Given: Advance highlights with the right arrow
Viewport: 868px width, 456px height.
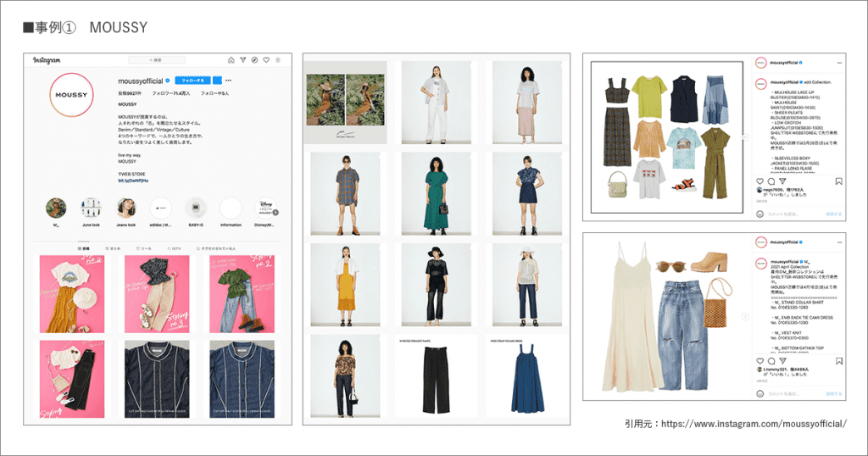Looking at the screenshot, I should (275, 213).
